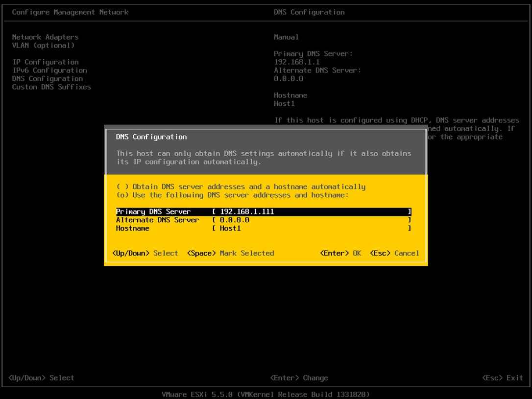Click <Space> Mark Selected hint

coord(230,253)
